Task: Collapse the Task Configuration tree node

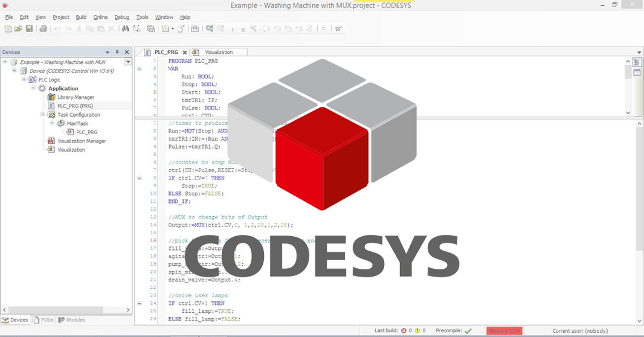Action: click(43, 115)
